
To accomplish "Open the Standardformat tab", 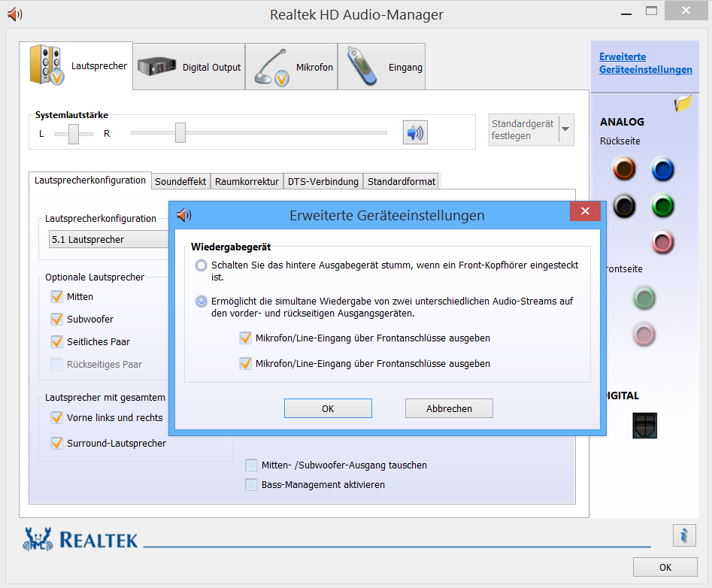I will tap(401, 182).
